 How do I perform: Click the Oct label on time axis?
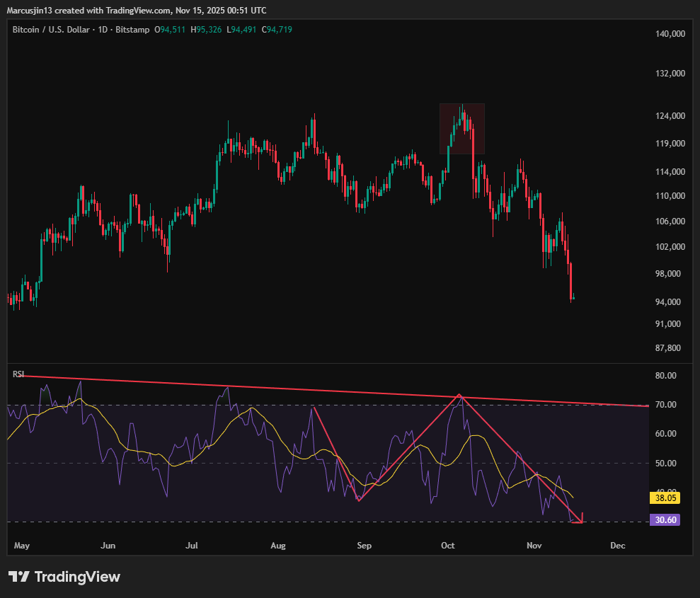point(448,546)
